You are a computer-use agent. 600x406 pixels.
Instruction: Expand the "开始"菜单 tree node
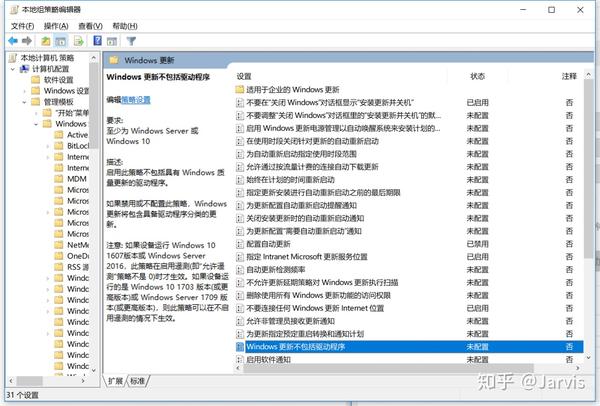click(36, 113)
